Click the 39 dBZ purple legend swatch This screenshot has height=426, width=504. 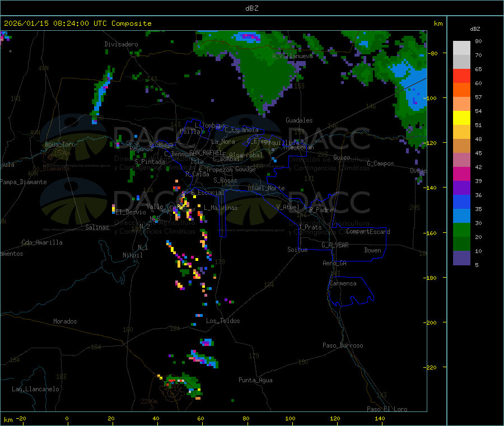tap(461, 188)
